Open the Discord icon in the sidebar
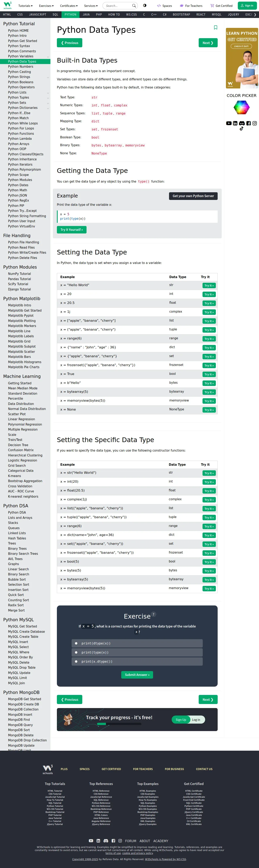 click(242, 123)
